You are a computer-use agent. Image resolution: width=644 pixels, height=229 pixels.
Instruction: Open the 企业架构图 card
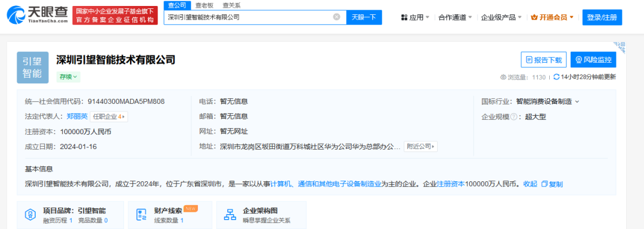[261, 215]
